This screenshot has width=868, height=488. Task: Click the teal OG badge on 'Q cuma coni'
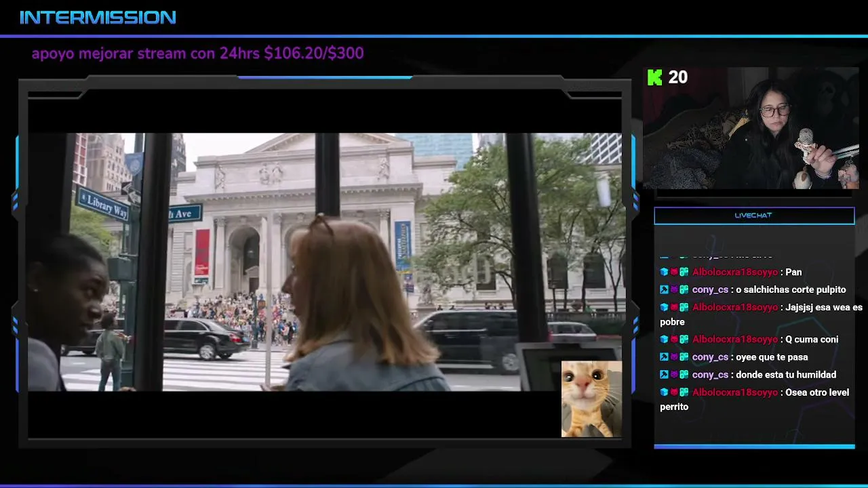(x=684, y=339)
